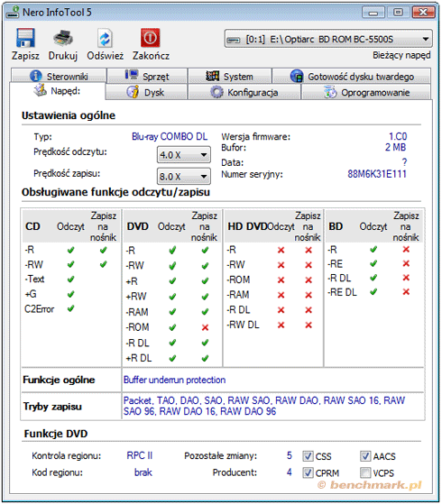The image size is (442, 504).
Task: Switch to the Dysk tab
Action: tap(146, 92)
